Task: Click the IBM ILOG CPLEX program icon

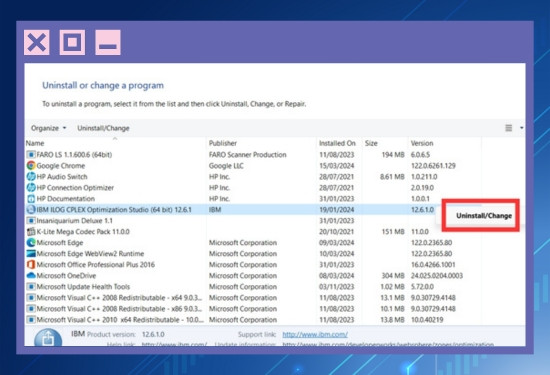Action: (x=31, y=209)
